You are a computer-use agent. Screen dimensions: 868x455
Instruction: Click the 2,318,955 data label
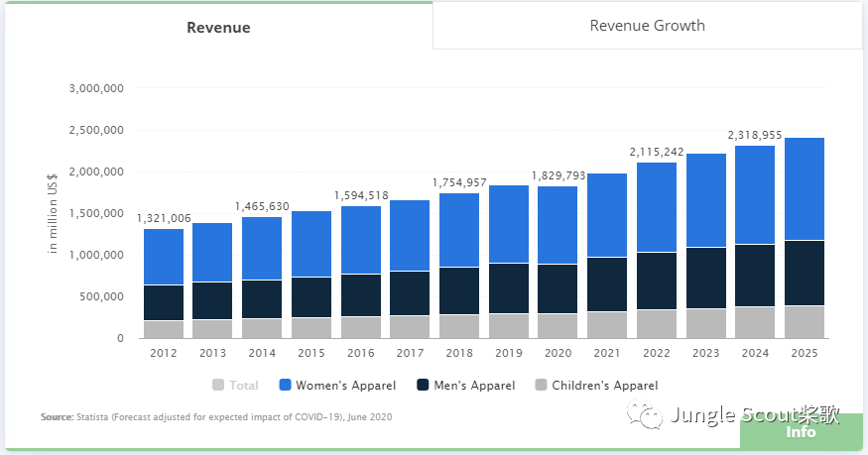[x=755, y=136]
